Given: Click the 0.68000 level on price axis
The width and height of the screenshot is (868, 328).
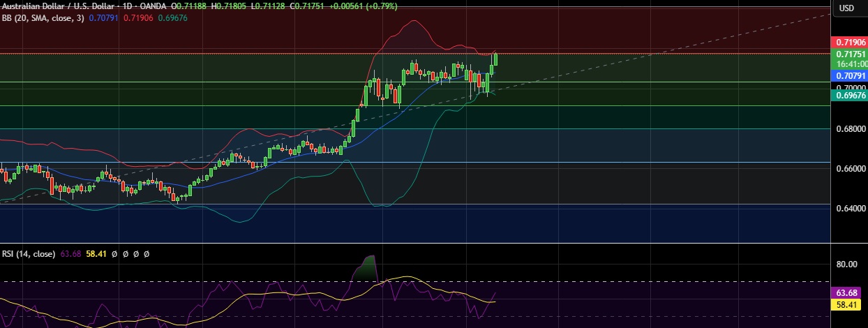Looking at the screenshot, I should [x=849, y=129].
